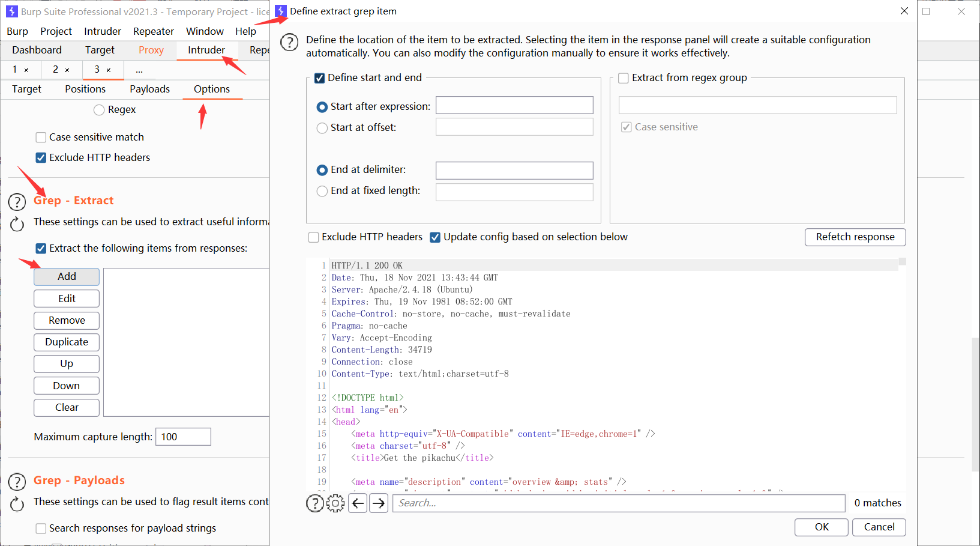Confirm the dialog with OK
The height and width of the screenshot is (546, 980).
[x=822, y=527]
